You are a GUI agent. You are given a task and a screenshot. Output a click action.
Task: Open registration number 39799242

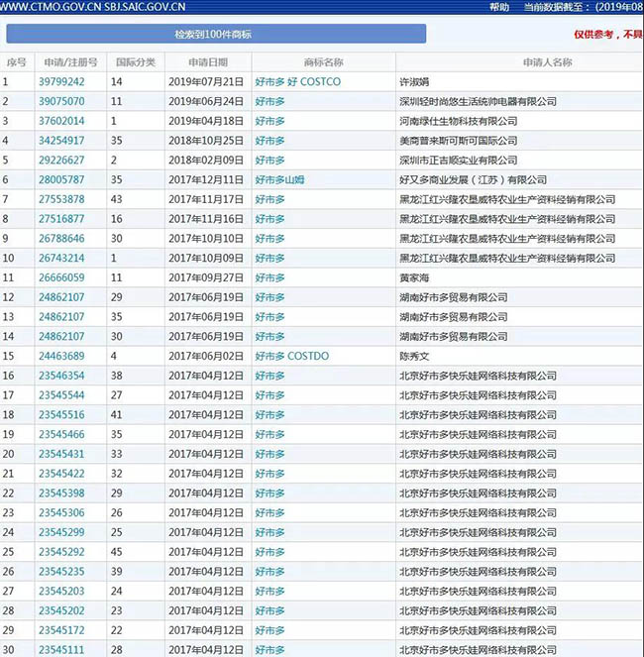[x=61, y=82]
